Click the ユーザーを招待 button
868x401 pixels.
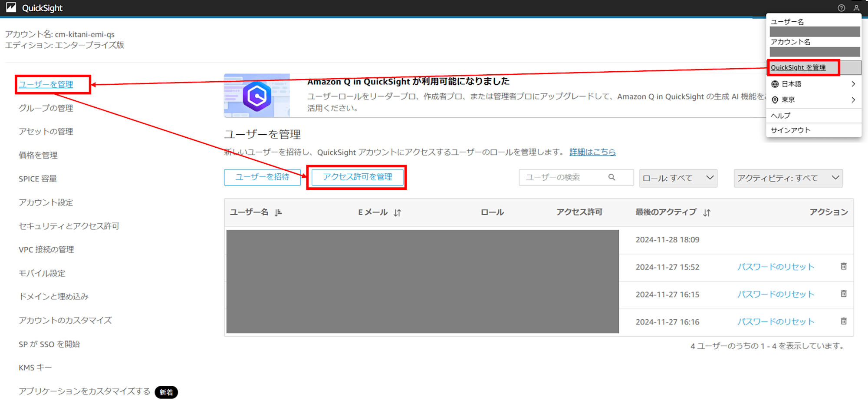(x=262, y=177)
